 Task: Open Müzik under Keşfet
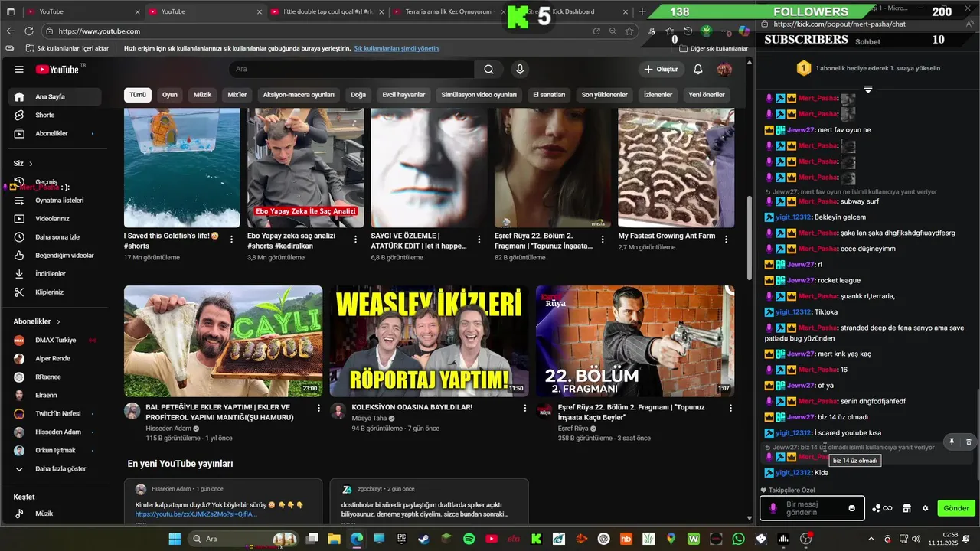coord(55,514)
